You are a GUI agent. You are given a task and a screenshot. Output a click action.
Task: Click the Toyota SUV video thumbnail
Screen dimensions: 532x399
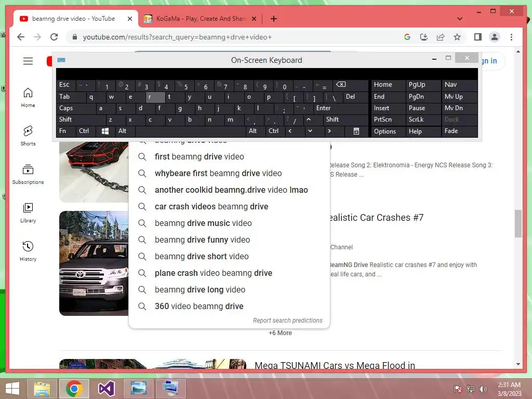94,263
